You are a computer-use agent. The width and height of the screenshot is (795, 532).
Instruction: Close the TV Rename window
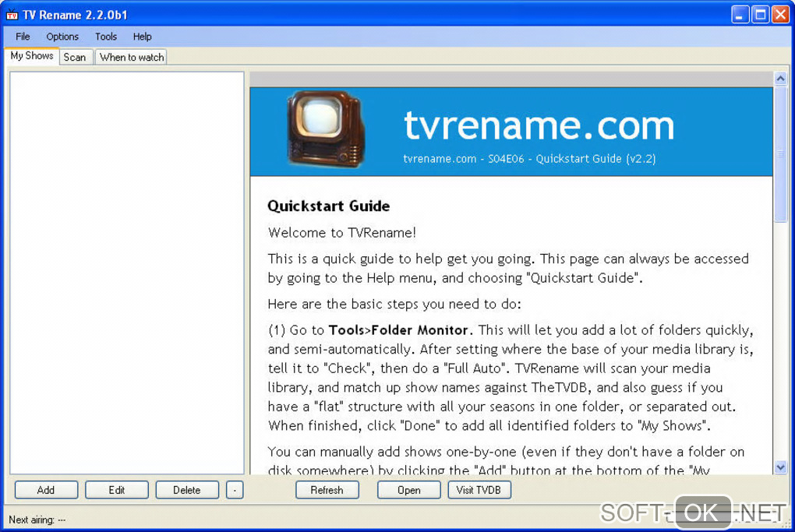click(780, 15)
